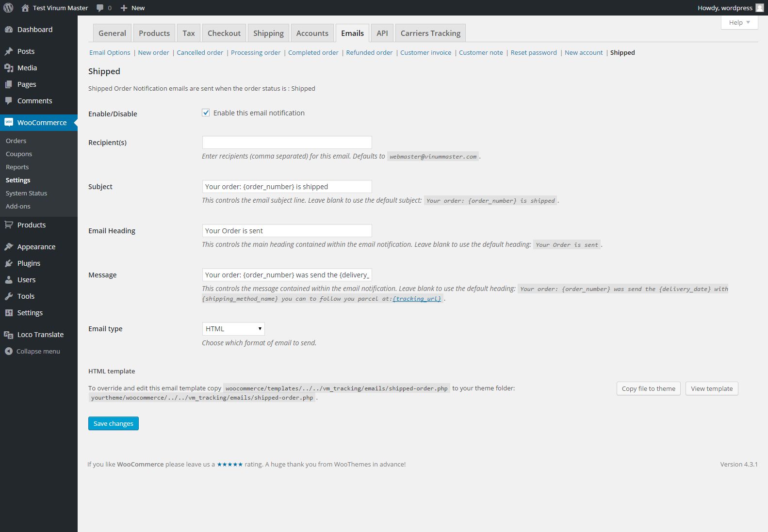Image resolution: width=768 pixels, height=532 pixels.
Task: Select the Emails tab
Action: point(352,33)
